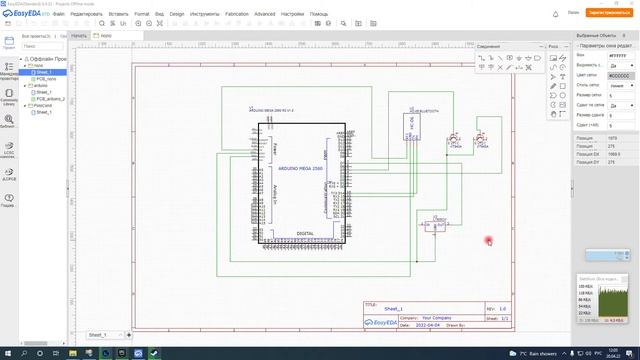Select the Group/Ungroup symbol tool
640x360 pixels.
pyautogui.click(x=529, y=67)
